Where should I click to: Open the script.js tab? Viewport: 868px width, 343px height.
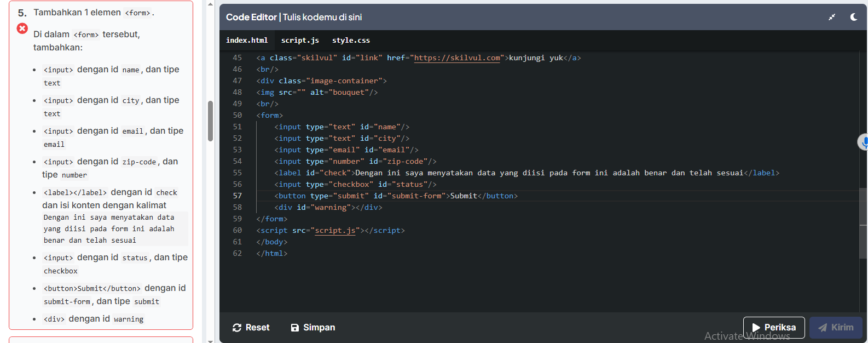point(300,40)
